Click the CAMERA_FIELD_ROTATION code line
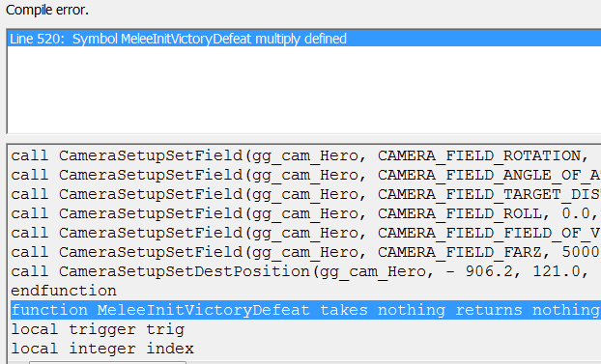Viewport: 601px width, 364px height. [x=304, y=156]
